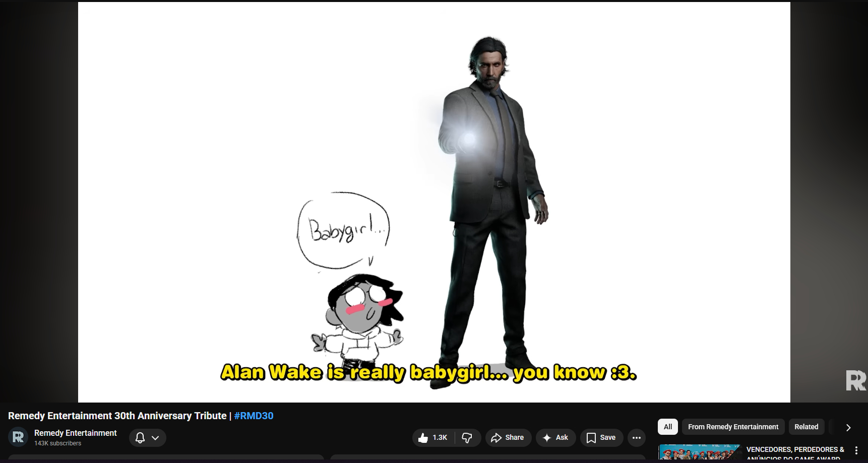Open Remedy Entertainment channel avatar

[x=18, y=437]
